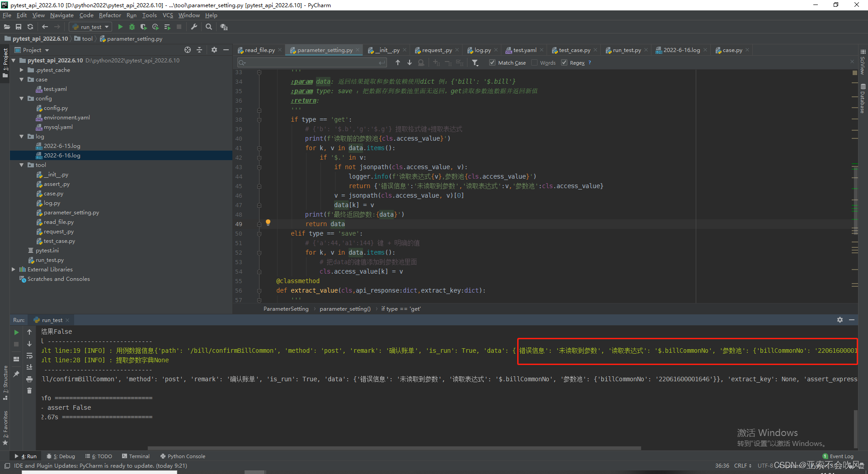Go to next search occurrence arrow
Image resolution: width=868 pixels, height=474 pixels.
pos(410,62)
